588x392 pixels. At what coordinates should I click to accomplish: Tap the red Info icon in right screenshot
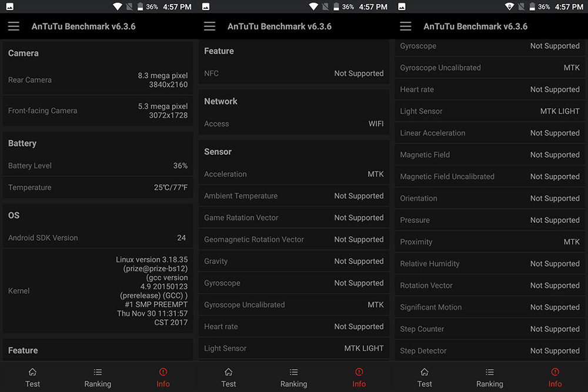click(x=555, y=372)
